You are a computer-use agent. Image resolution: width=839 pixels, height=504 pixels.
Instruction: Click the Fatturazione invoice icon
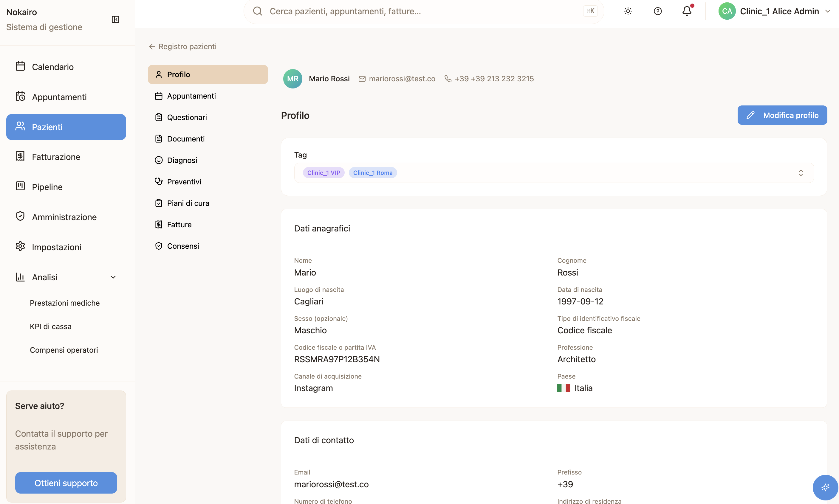click(x=20, y=156)
